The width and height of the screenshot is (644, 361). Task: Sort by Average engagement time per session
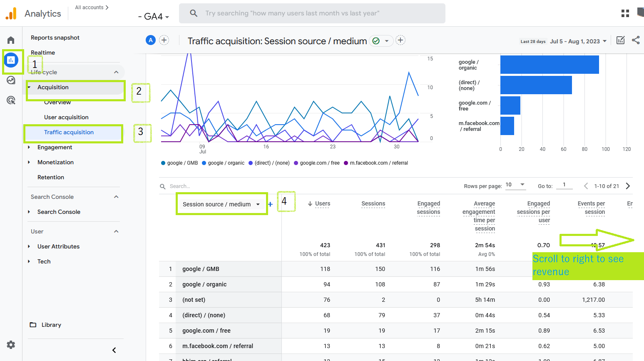pos(479,216)
